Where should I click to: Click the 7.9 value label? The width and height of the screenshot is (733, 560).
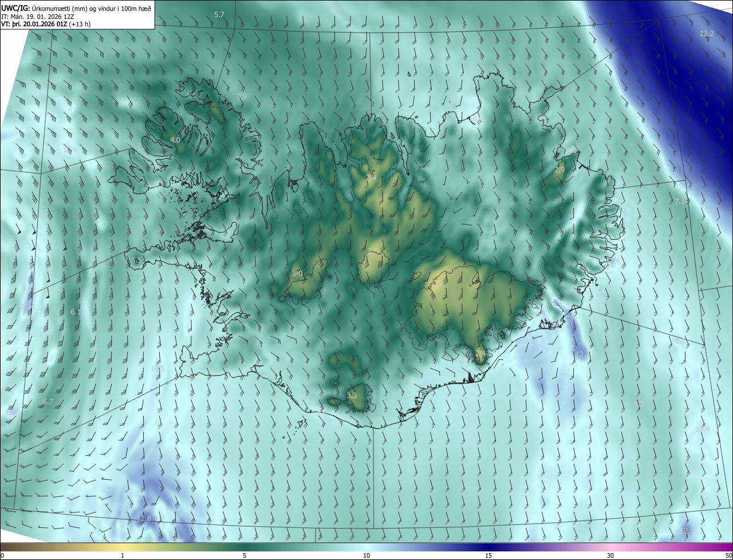[242, 96]
